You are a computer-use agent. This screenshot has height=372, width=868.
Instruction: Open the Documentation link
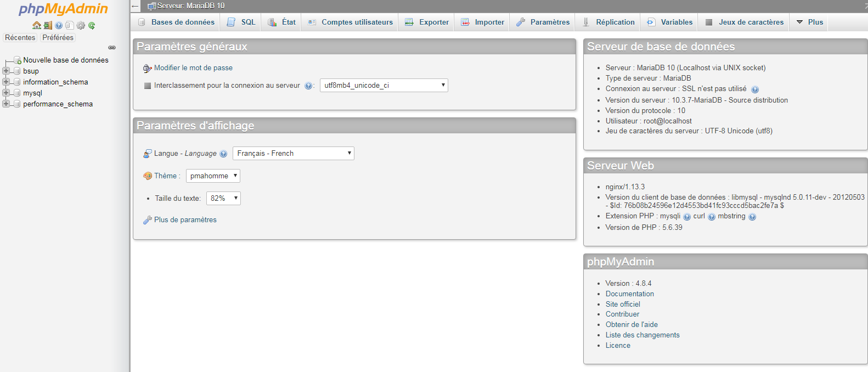tap(630, 294)
